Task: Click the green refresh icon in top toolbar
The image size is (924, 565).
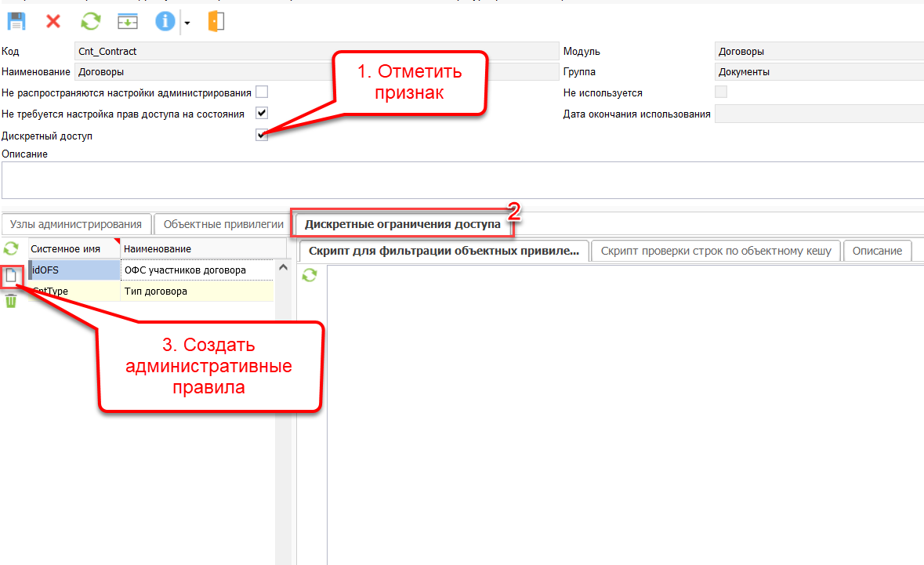Action: point(91,21)
